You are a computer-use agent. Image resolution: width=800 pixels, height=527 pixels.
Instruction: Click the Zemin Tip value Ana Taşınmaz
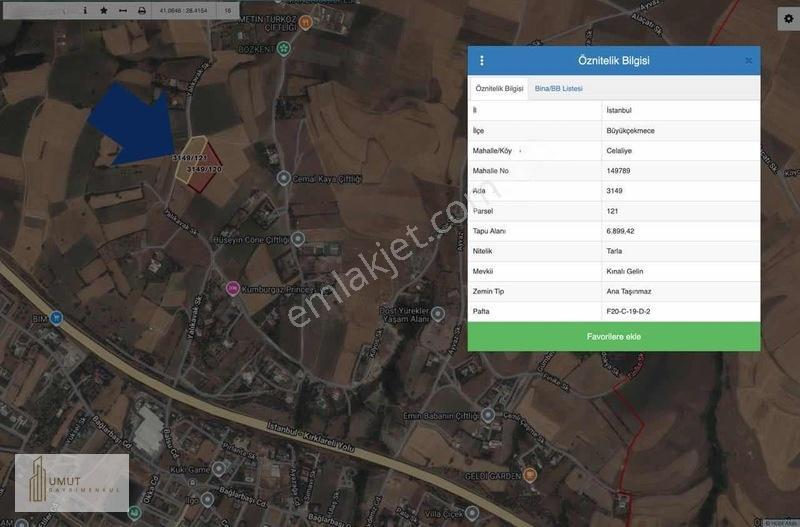629,291
